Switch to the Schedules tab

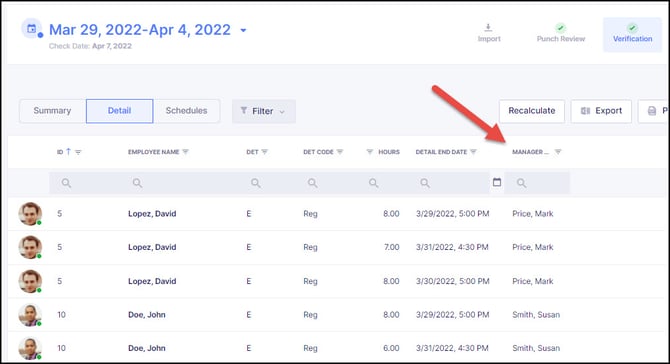click(186, 111)
